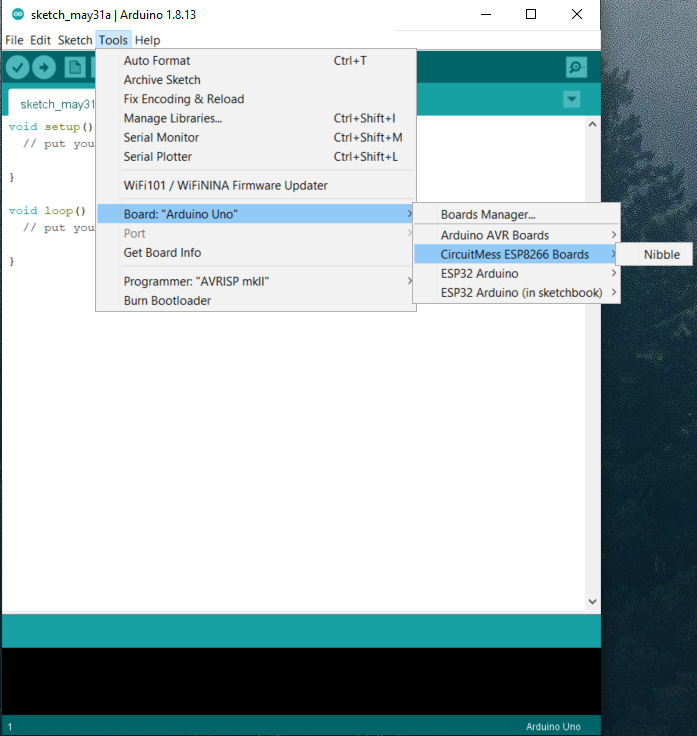Expand the Arduino AVR Boards submenu arrow

[x=613, y=235]
